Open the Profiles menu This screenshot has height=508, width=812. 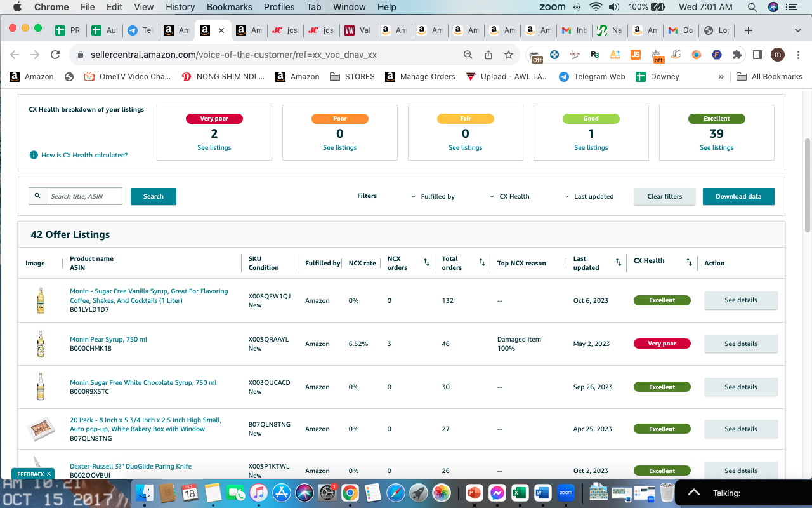click(x=279, y=7)
